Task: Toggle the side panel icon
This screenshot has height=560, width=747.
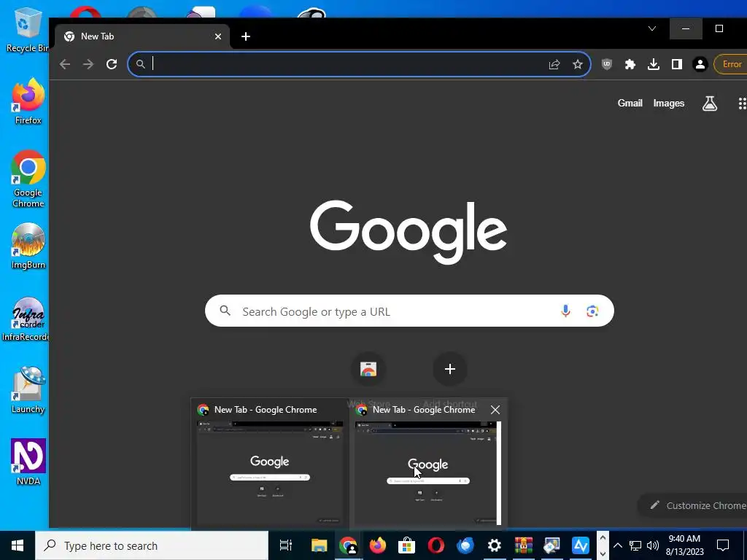Action: tap(676, 64)
